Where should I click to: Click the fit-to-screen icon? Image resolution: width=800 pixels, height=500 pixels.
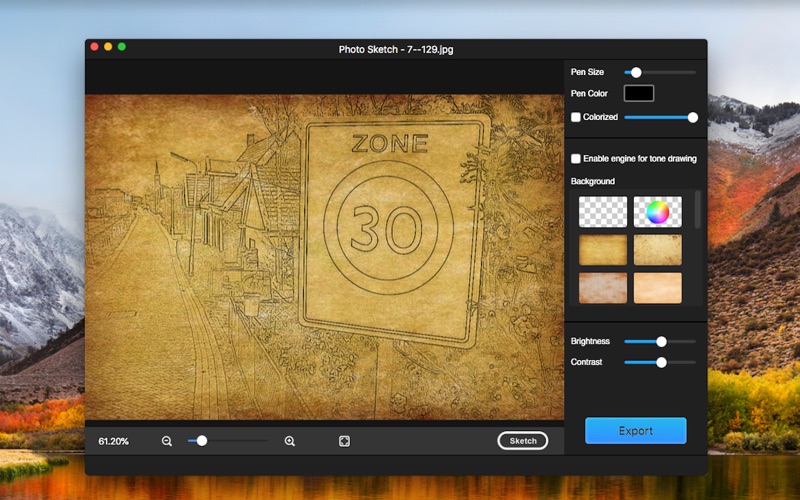click(344, 441)
